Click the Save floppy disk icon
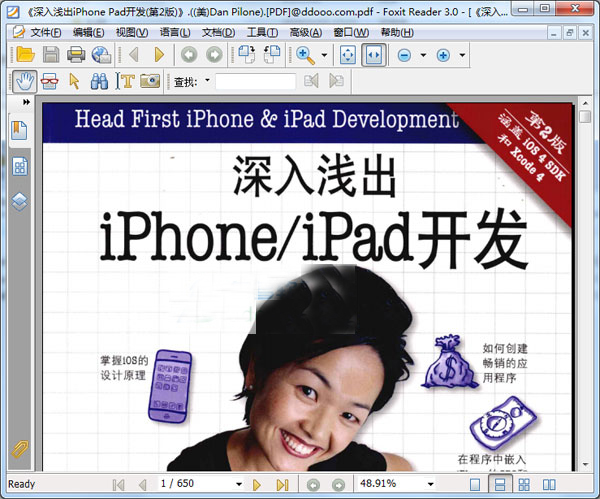 click(x=51, y=55)
